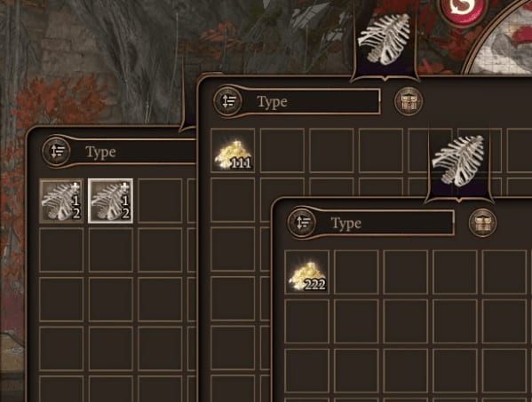Click the empty slot right of the 111 gold pile
Screen dimensions: 532x402
click(x=282, y=151)
